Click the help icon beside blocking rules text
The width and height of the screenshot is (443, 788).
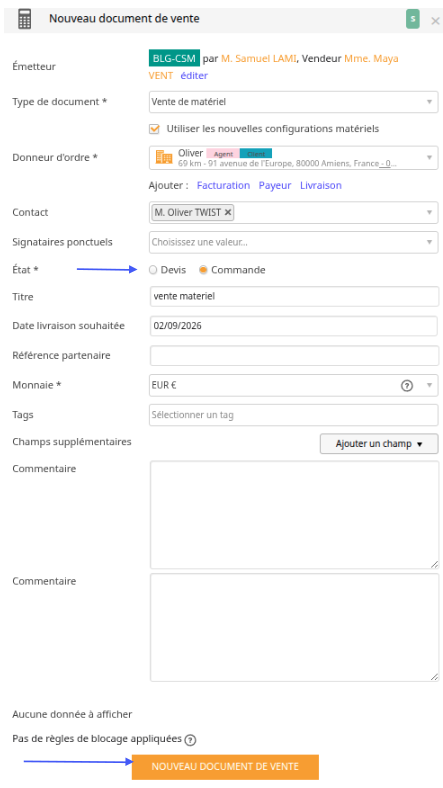click(190, 740)
